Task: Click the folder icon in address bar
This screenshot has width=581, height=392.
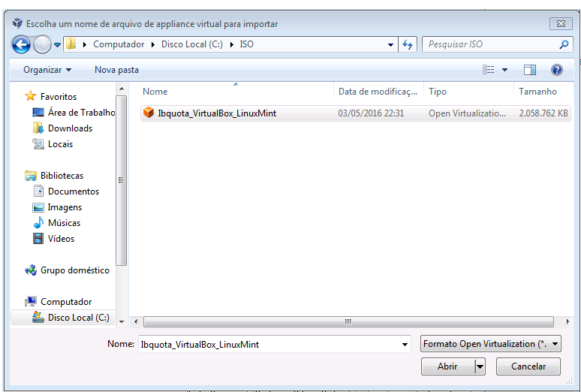Action: (71, 44)
